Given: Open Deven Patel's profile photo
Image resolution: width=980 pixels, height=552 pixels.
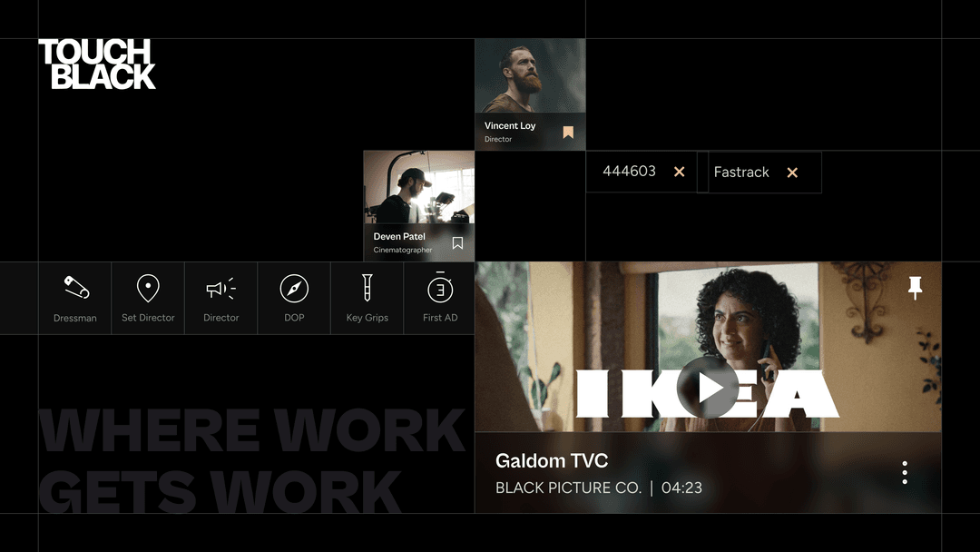Looking at the screenshot, I should point(418,186).
